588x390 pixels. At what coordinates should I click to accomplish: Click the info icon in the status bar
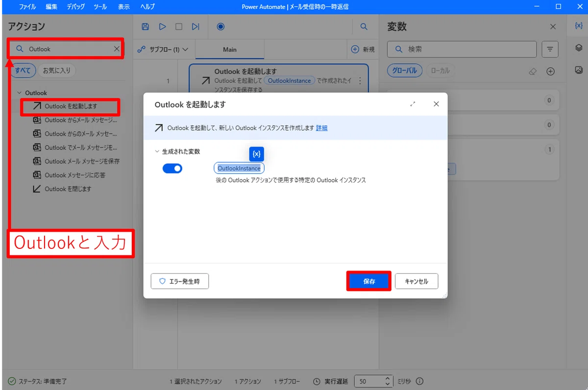[419, 381]
